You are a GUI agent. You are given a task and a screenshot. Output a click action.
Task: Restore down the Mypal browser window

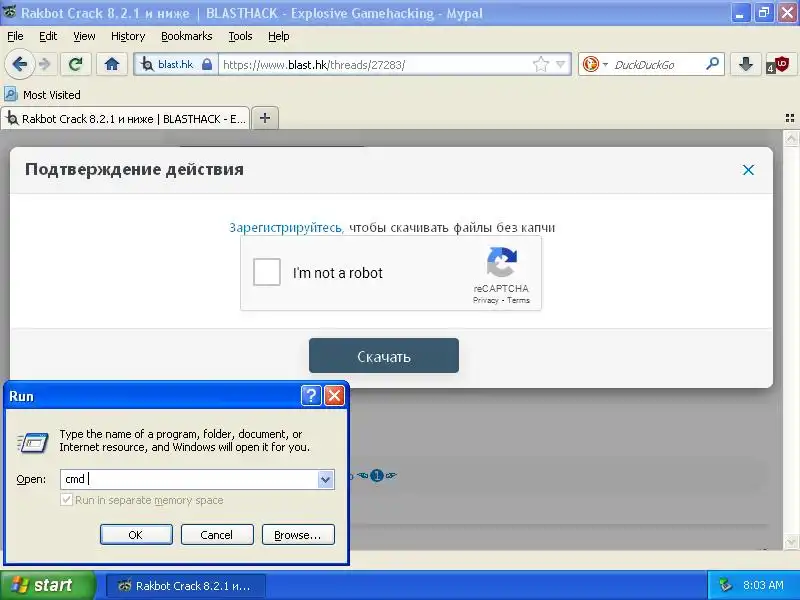tap(763, 13)
